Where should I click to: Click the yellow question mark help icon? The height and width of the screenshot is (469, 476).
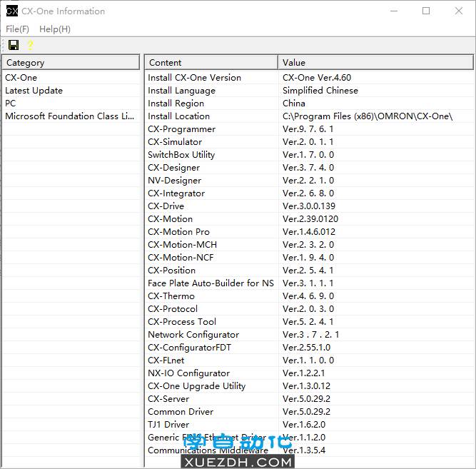click(30, 45)
